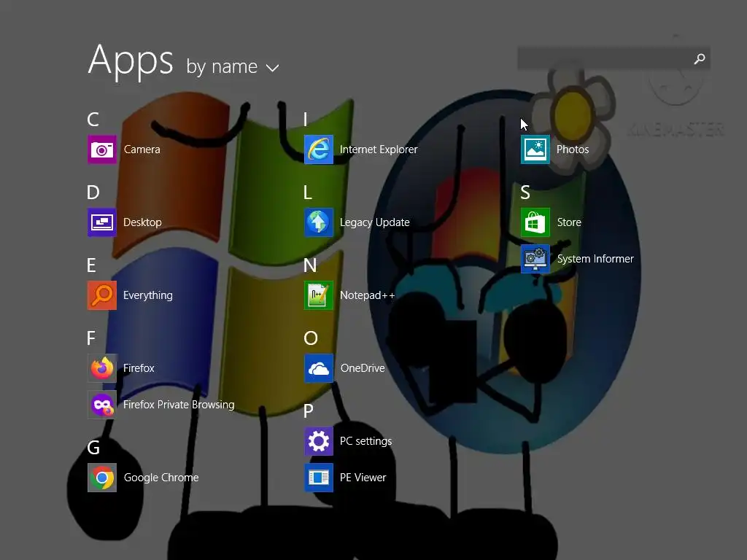The height and width of the screenshot is (560, 747).
Task: Open the PC settings gear icon
Action: (319, 441)
